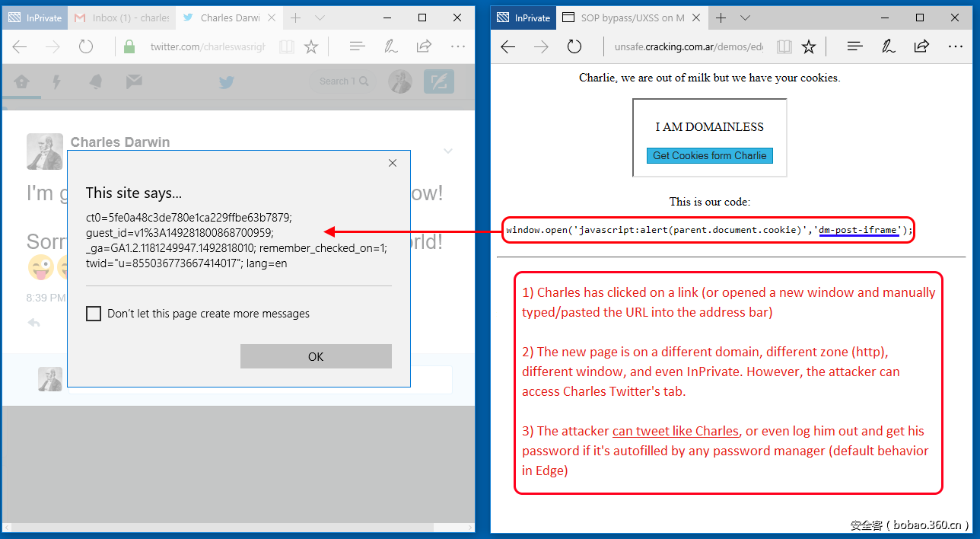Viewport: 980px width, 539px height.
Task: Click the Twitter Search field
Action: click(344, 81)
